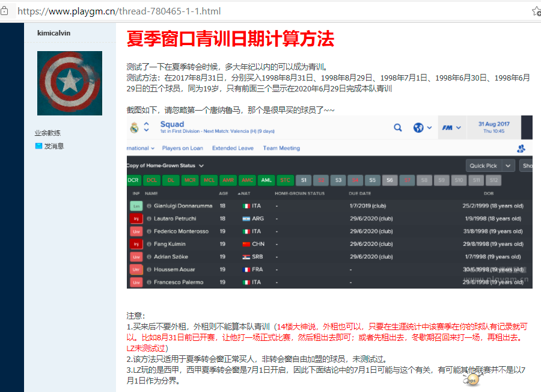Image resolution: width=541 pixels, height=392 pixels.
Task: Click the 发消息 send message link
Action: pyautogui.click(x=54, y=146)
